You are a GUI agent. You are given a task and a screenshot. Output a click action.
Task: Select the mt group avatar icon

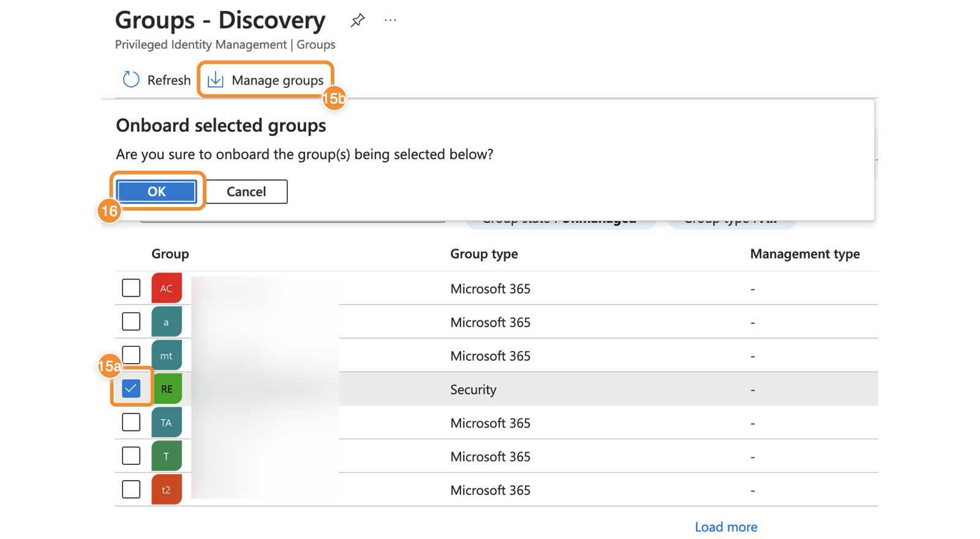tap(167, 355)
